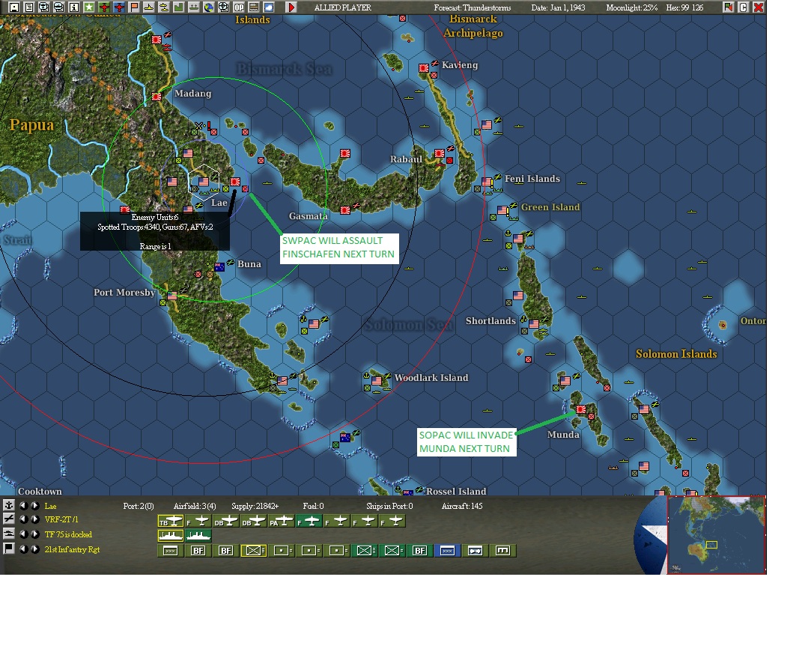Image resolution: width=811 pixels, height=672 pixels.
Task: Select the Japanese base at Munda
Action: tap(581, 409)
